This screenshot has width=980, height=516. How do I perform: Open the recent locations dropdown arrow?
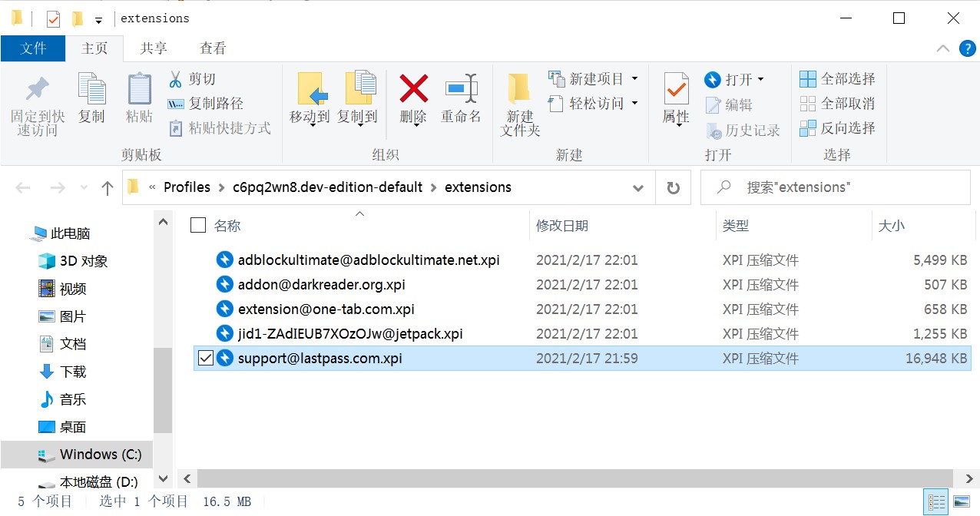(84, 187)
